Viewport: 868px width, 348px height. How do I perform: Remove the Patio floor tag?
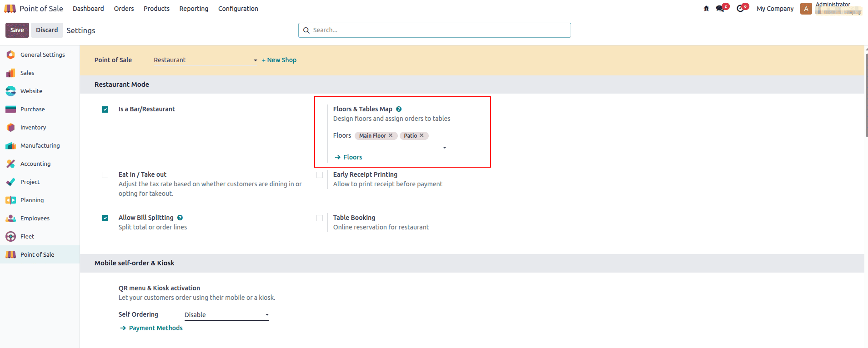point(421,135)
